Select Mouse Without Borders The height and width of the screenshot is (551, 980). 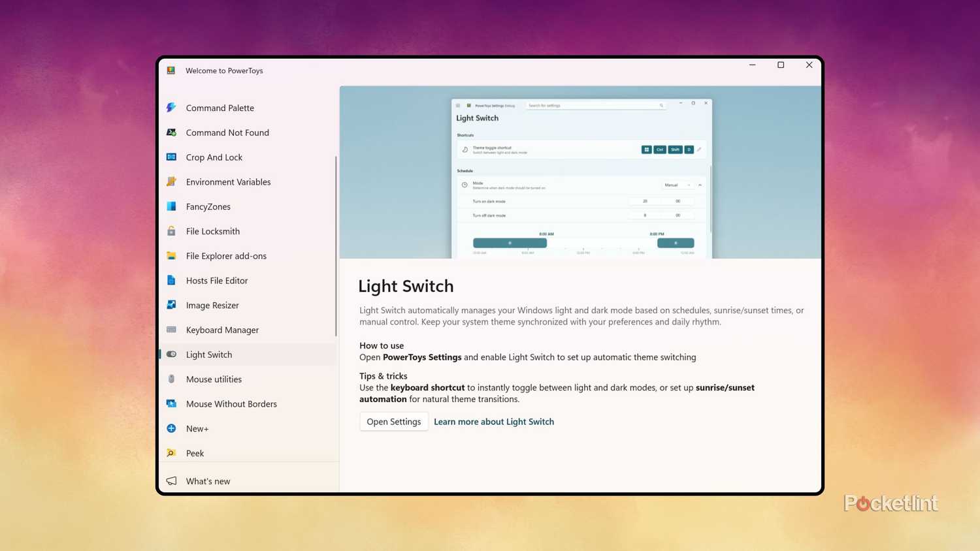[231, 403]
